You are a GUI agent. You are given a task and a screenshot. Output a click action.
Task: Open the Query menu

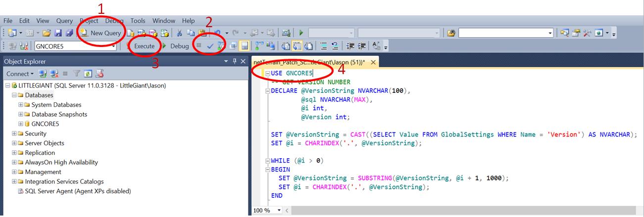pos(64,21)
